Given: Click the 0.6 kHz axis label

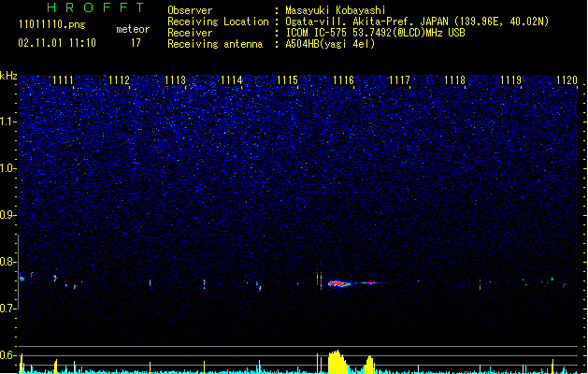Looking at the screenshot, I should (x=8, y=355).
